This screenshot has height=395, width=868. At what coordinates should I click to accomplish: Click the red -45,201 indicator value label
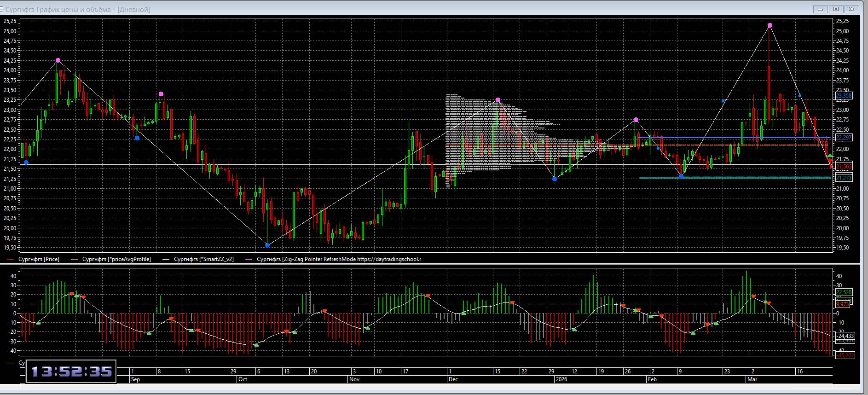point(845,355)
